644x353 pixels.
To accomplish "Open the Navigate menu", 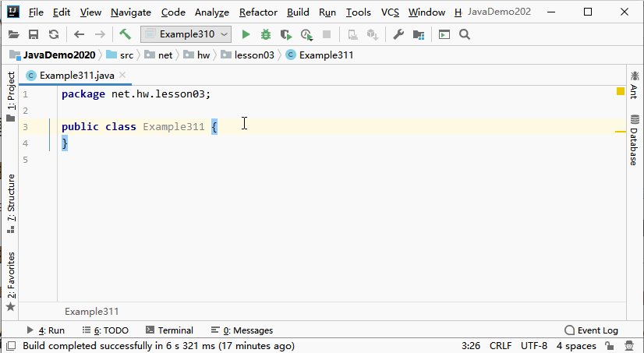I will click(x=131, y=12).
